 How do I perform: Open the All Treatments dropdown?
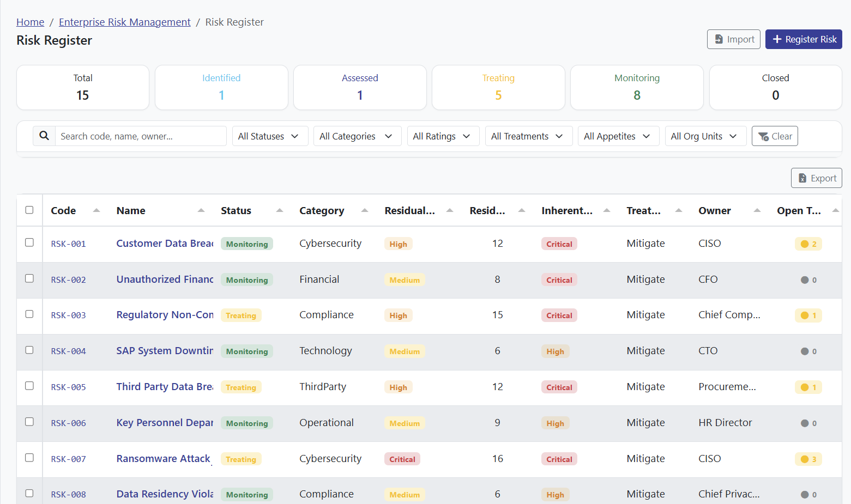tap(529, 136)
